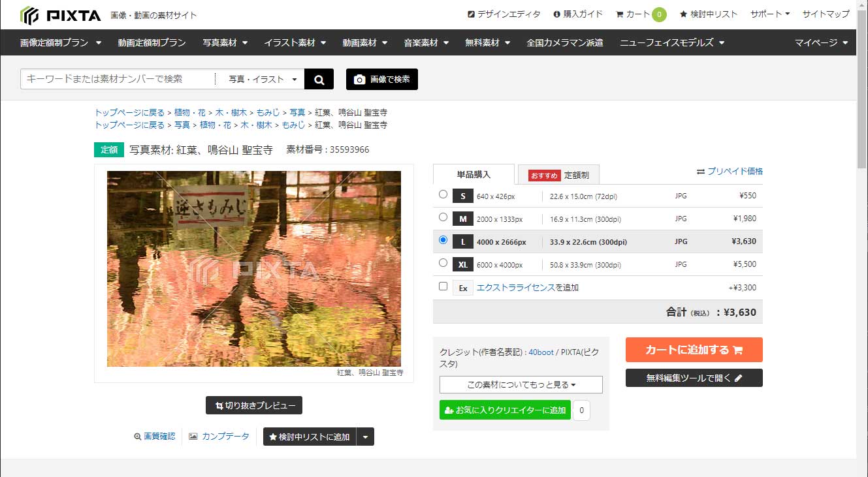Open the 検討中リスト star link in header
This screenshot has height=477, width=868.
pos(709,14)
